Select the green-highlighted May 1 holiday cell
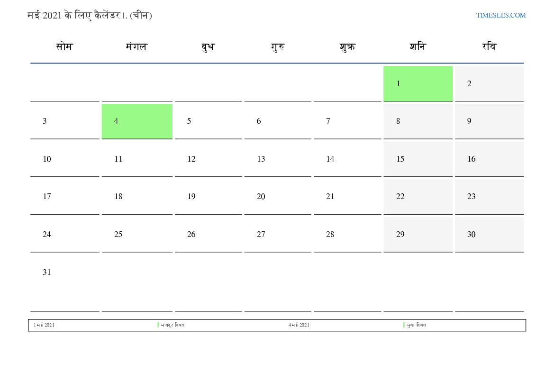This screenshot has height=392, width=554. point(418,83)
